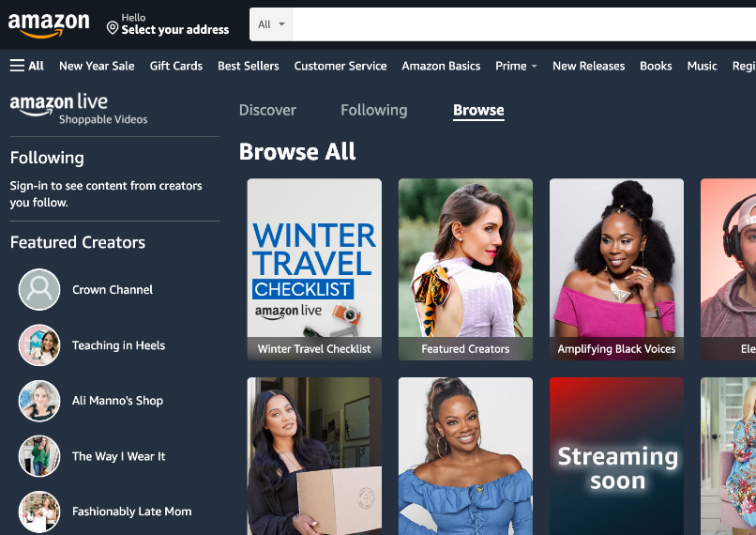Viewport: 756px width, 535px height.
Task: Open the woman holding cardboard box card
Action: pos(314,456)
